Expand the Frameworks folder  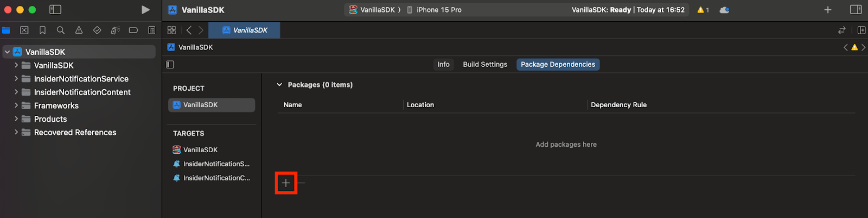click(16, 105)
